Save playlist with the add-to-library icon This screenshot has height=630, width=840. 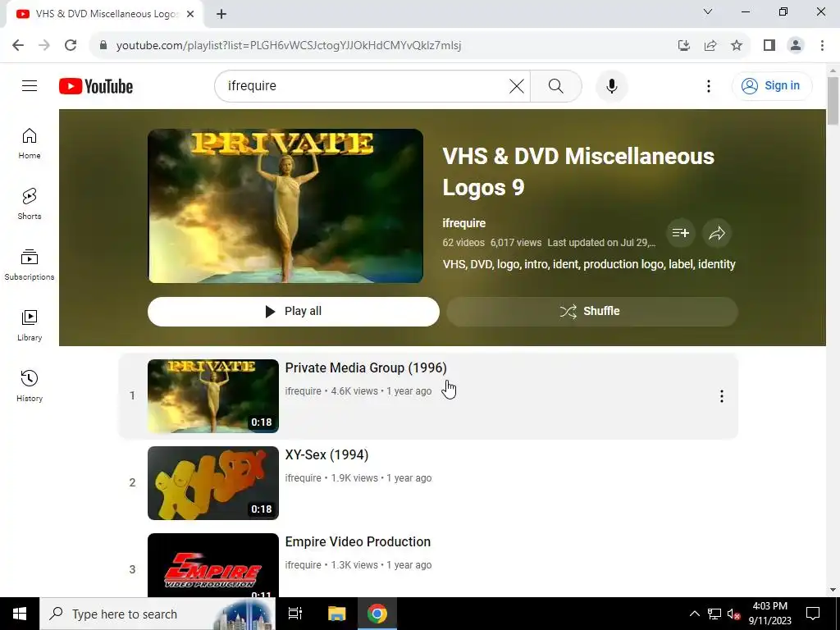pyautogui.click(x=680, y=233)
